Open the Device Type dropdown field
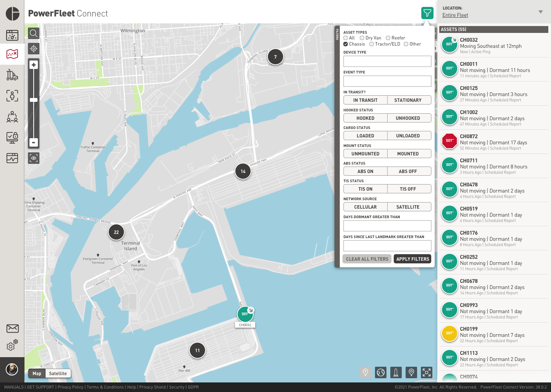This screenshot has width=551, height=392. coord(387,61)
